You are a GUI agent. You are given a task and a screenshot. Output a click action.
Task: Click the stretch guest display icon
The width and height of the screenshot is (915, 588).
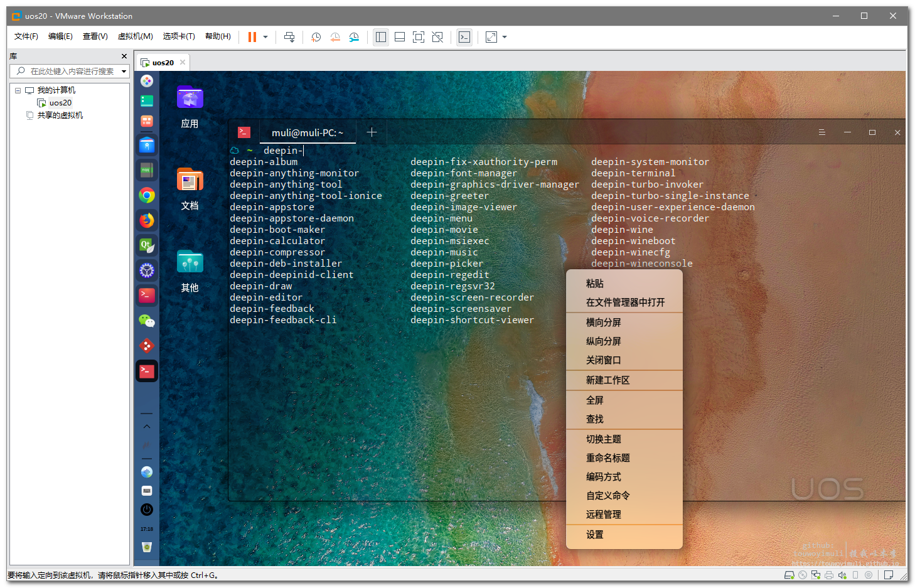tap(491, 37)
